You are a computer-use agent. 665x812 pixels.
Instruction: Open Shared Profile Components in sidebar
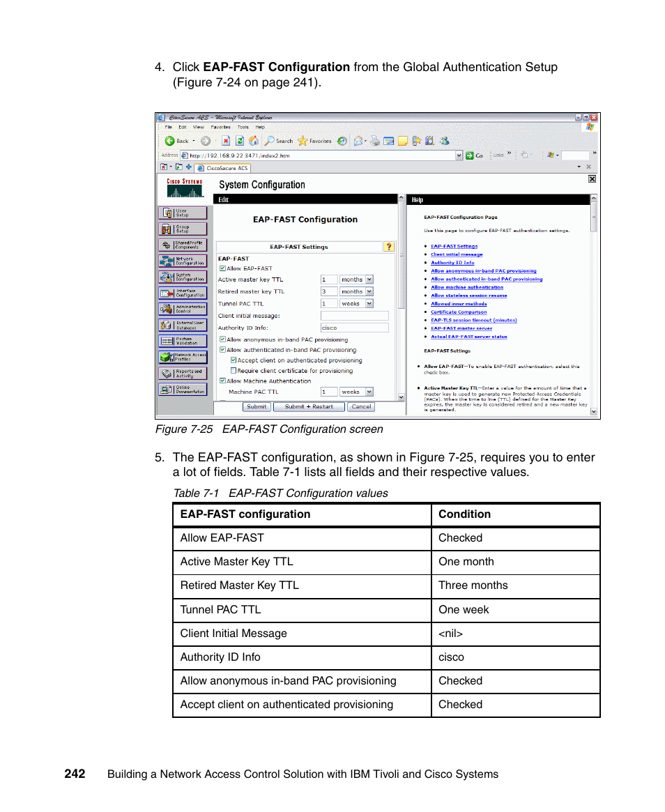(183, 245)
